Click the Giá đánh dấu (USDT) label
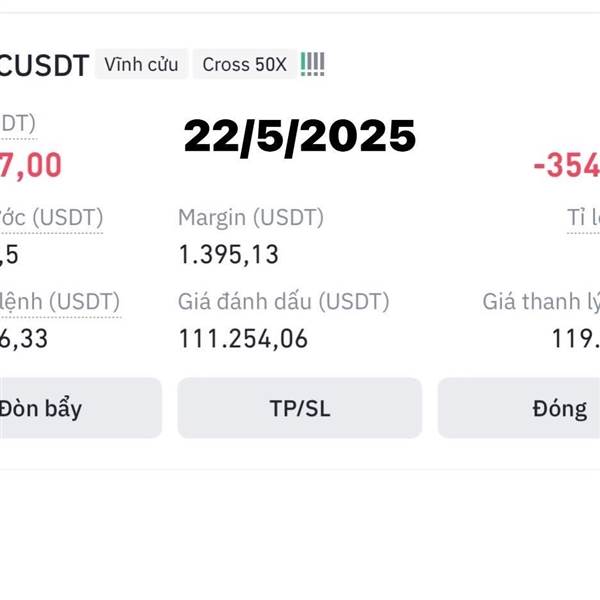Image resolution: width=600 pixels, height=600 pixels. pyautogui.click(x=284, y=302)
